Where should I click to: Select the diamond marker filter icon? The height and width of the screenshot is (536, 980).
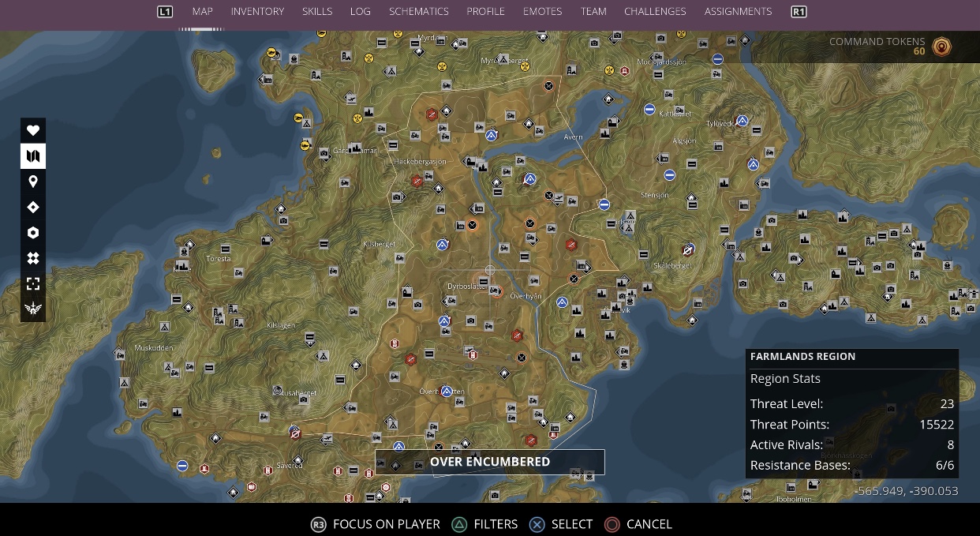click(33, 208)
